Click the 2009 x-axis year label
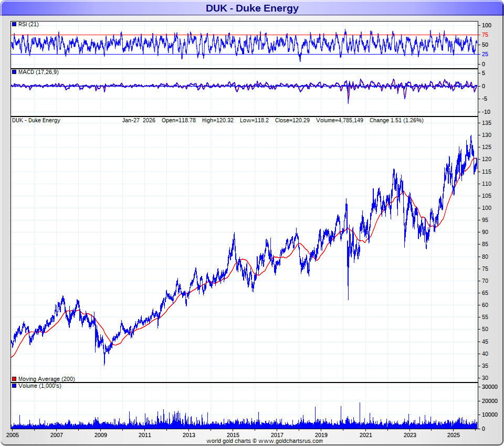Viewport: 504px width, 446px height. point(101,435)
